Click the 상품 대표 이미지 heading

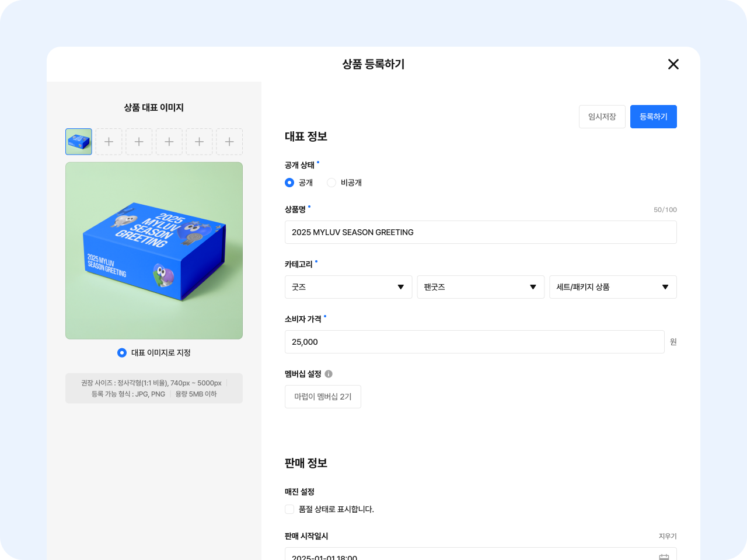154,107
